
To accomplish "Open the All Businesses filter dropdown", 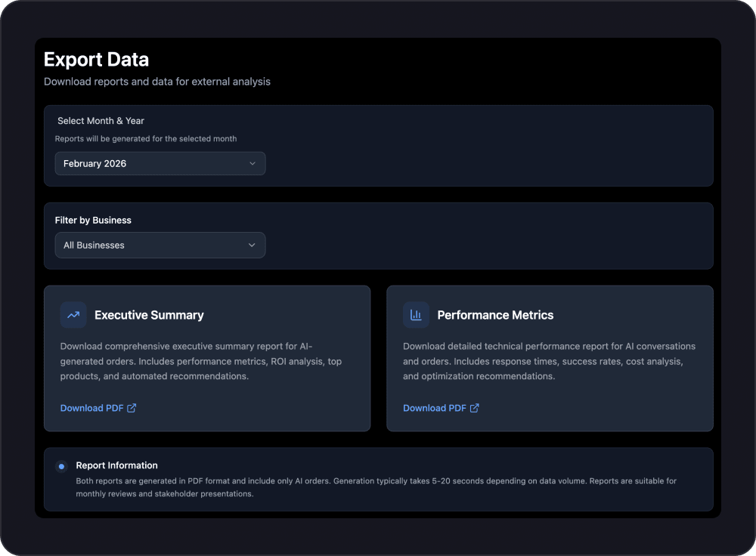I will (x=160, y=245).
